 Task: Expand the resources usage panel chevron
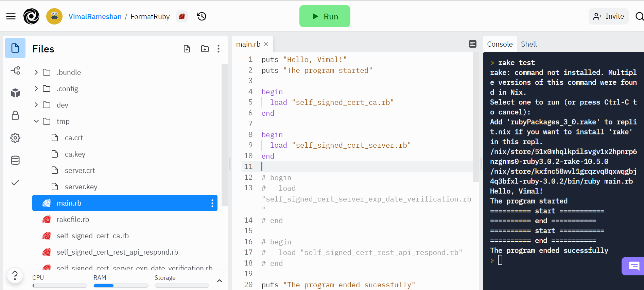[220, 281]
